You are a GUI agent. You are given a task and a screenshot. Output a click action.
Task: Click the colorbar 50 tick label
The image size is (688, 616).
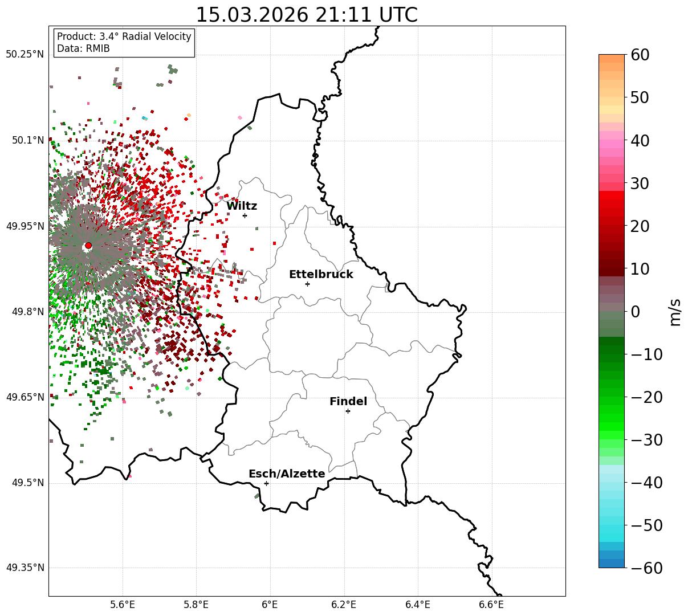click(x=639, y=97)
